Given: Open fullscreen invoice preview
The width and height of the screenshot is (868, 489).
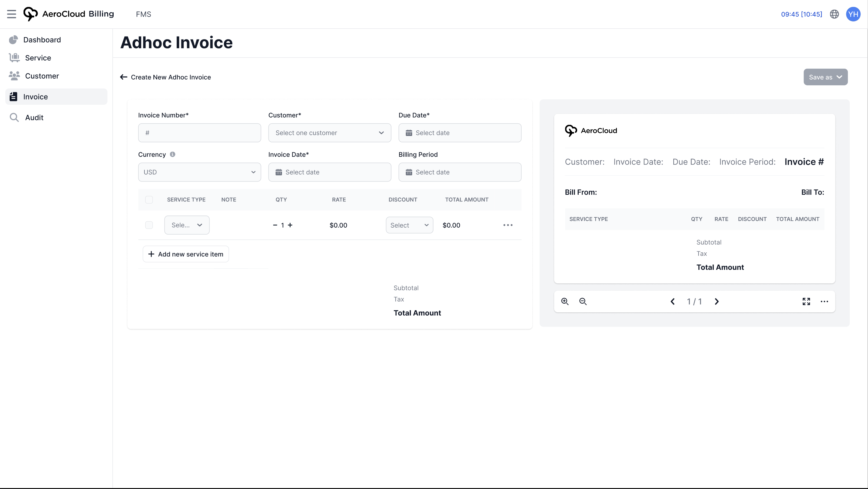Looking at the screenshot, I should [x=806, y=301].
